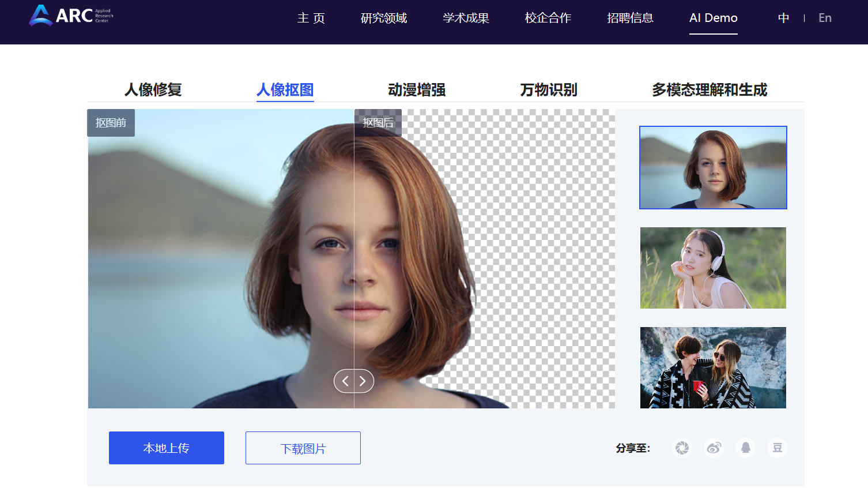Select the 多模态理解和生成 tab
The image size is (868, 488).
point(710,90)
